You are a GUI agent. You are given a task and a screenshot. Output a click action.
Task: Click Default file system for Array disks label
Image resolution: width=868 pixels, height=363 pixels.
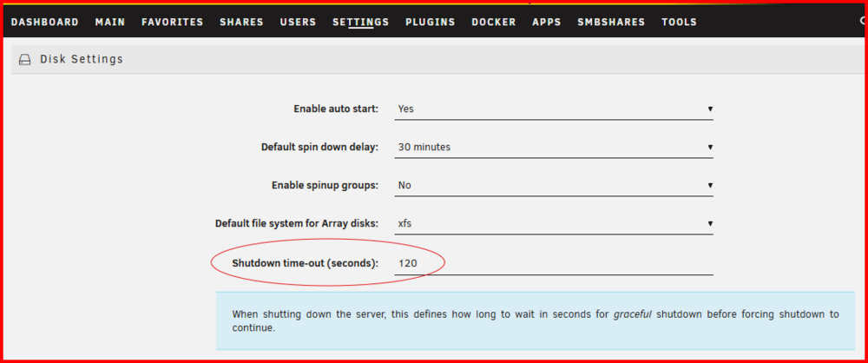(x=297, y=224)
